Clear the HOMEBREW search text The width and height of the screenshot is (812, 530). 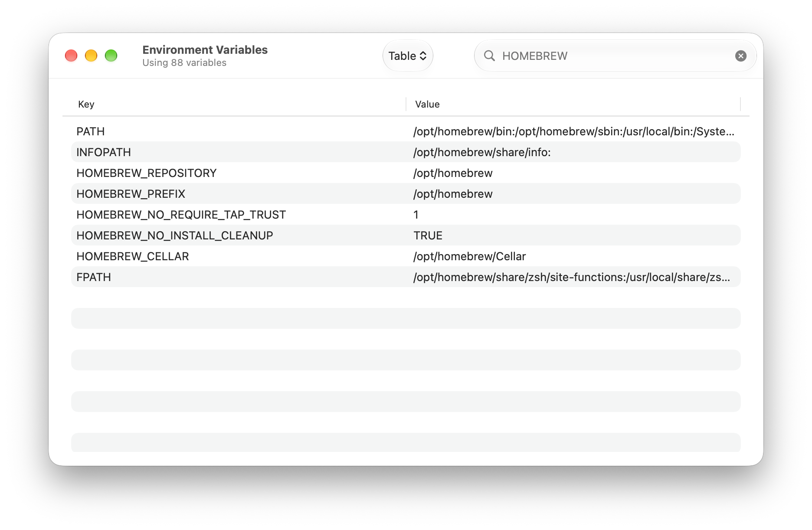(741, 56)
